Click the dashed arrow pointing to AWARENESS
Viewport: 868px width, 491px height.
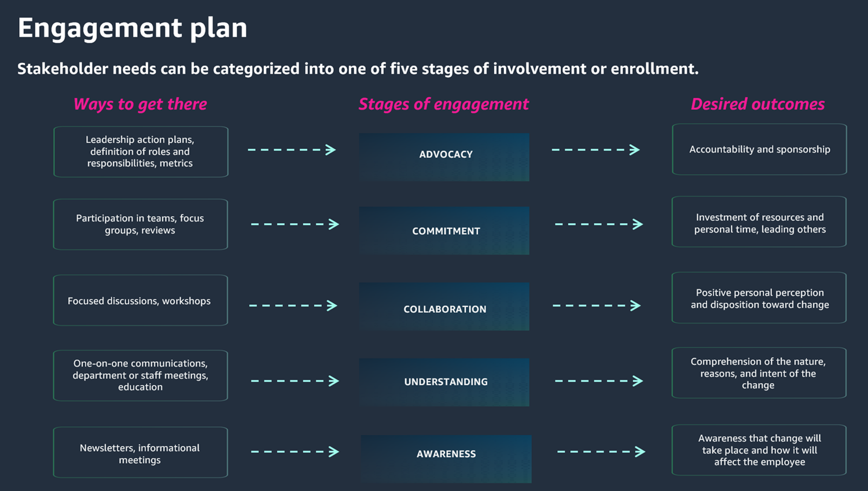[x=295, y=452]
